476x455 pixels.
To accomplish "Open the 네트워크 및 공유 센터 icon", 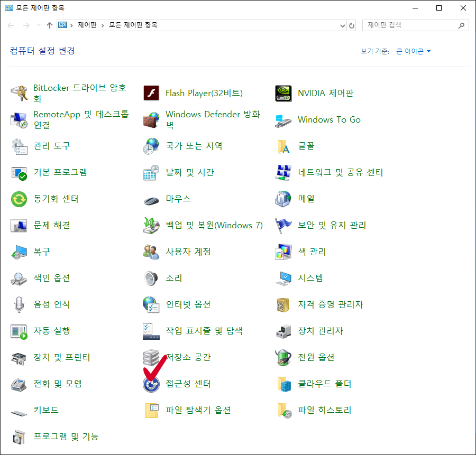I will 283,173.
